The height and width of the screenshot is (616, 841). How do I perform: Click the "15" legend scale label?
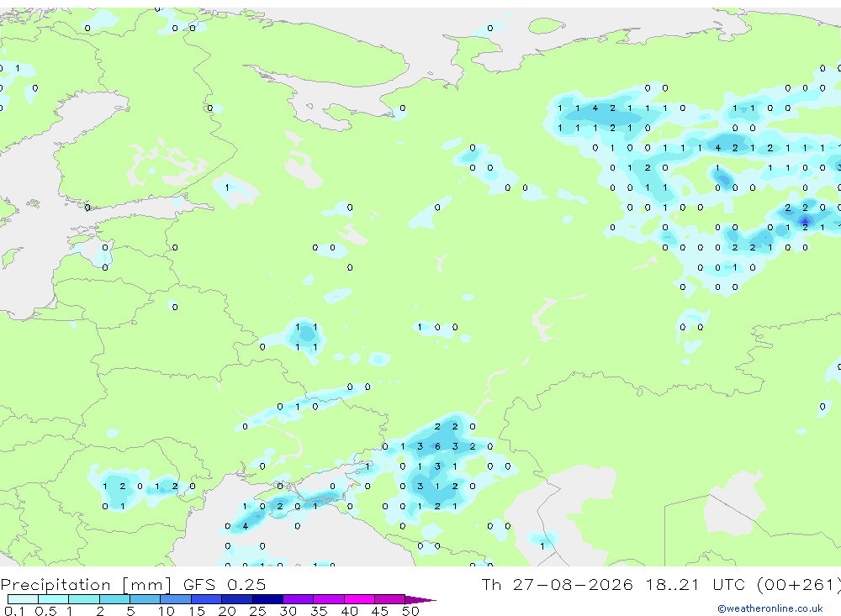point(197,611)
